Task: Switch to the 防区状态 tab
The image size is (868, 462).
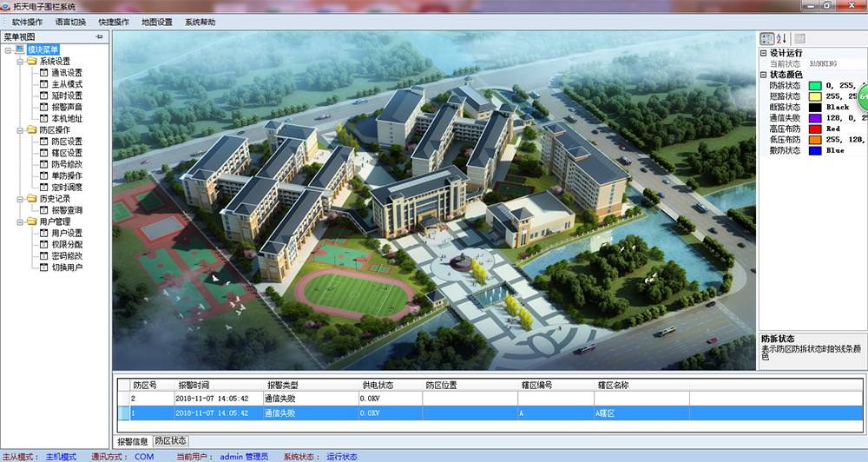Action: 170,441
